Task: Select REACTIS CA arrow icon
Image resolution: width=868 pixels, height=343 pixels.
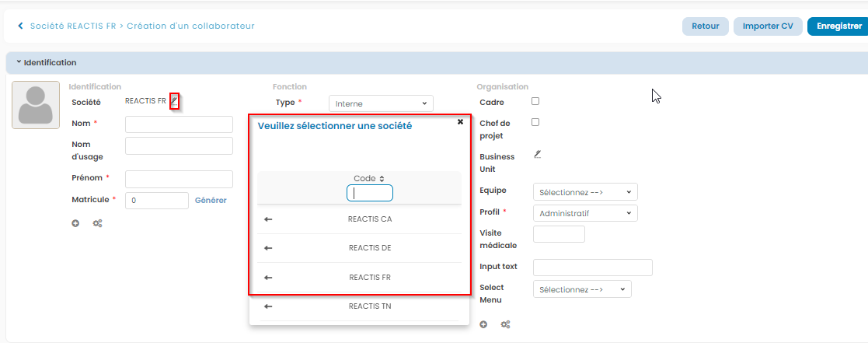Action: 268,219
